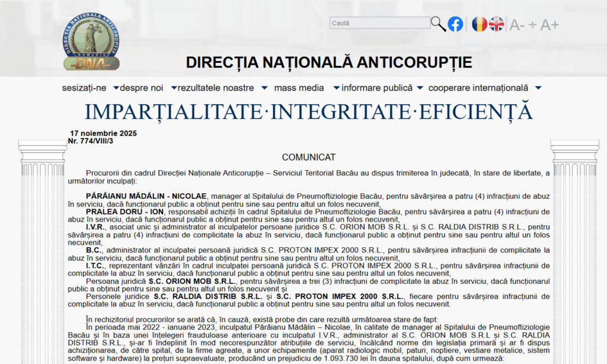Expand the arrow after cooperare internațională
Viewport: 607px width, 364px height.
coord(538,88)
